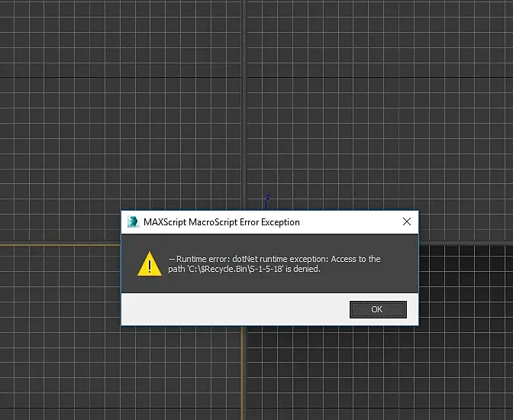Click the blue Z axis label in viewport

click(268, 197)
